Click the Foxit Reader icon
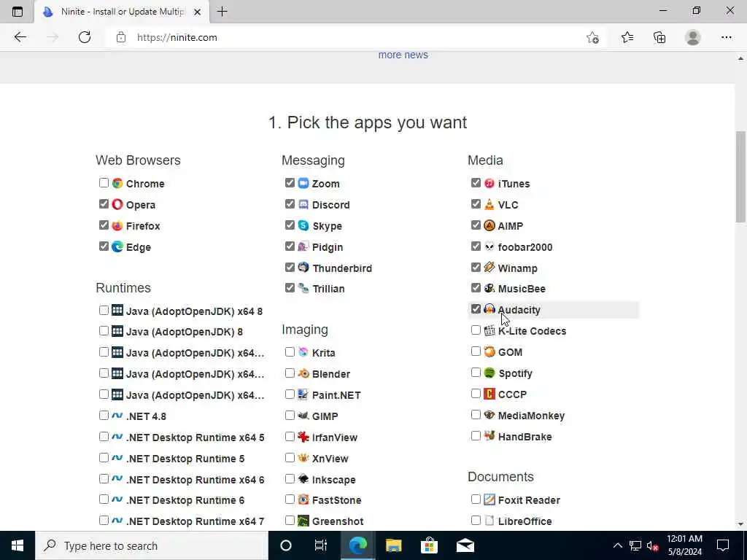 pyautogui.click(x=489, y=499)
